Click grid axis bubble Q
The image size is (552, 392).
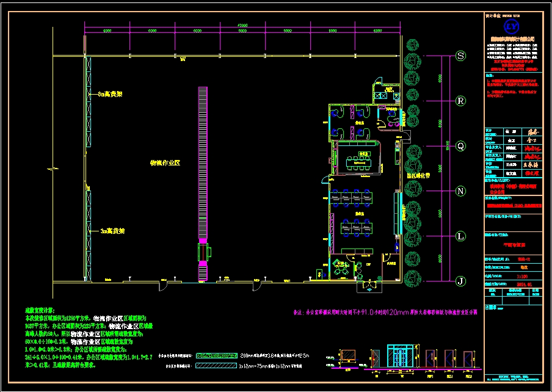(461, 146)
